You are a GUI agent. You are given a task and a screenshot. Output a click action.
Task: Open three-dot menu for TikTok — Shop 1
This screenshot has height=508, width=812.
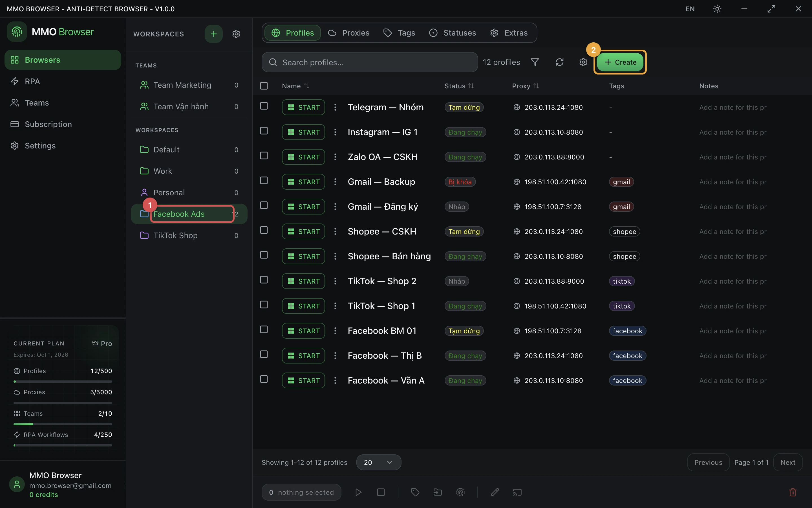(x=335, y=306)
